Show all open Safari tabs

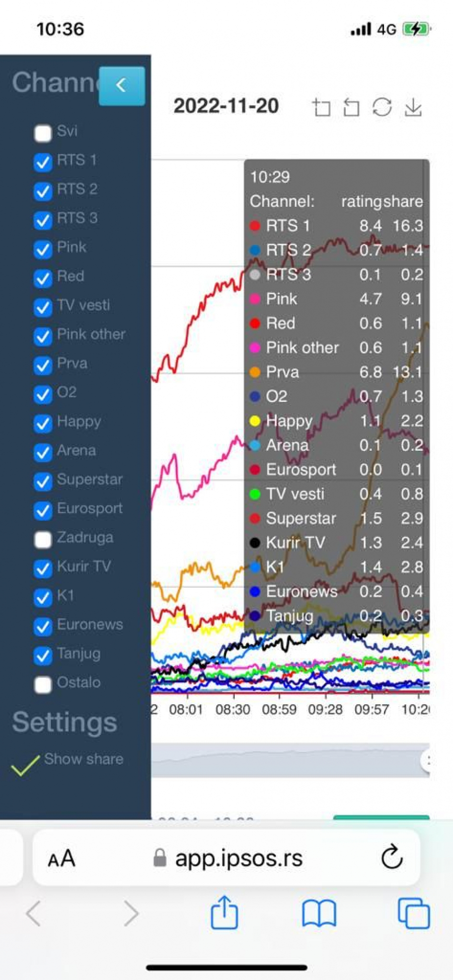[x=413, y=913]
